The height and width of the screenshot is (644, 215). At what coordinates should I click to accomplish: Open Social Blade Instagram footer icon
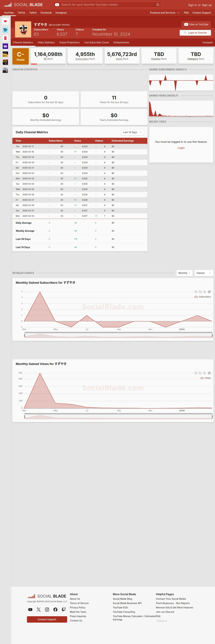pos(47,610)
